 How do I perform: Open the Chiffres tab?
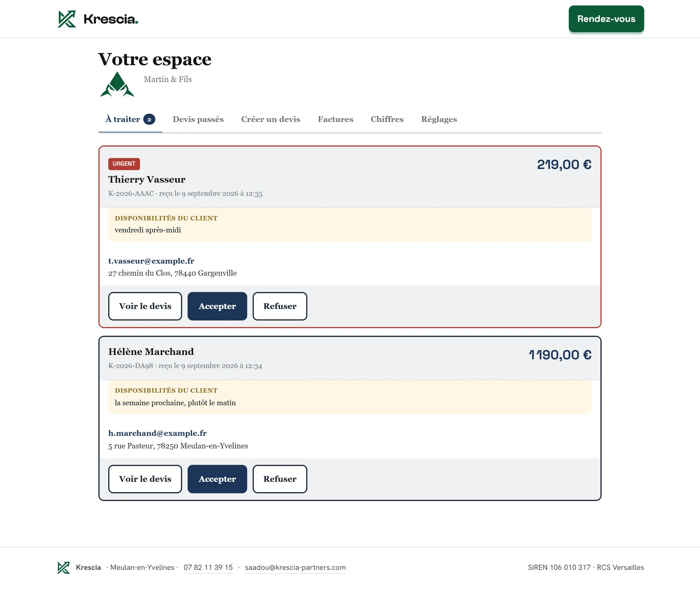[x=387, y=119]
